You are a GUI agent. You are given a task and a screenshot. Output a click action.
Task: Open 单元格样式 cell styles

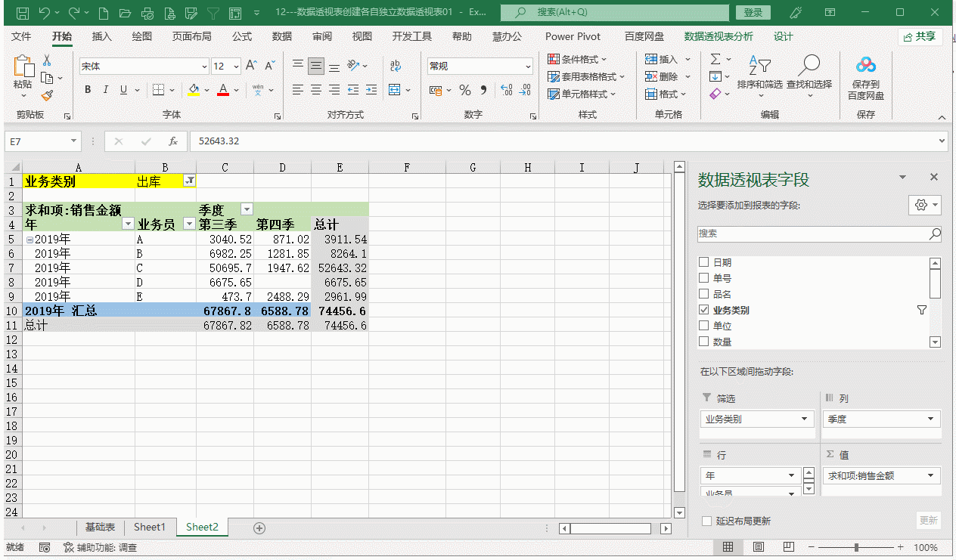tap(582, 94)
